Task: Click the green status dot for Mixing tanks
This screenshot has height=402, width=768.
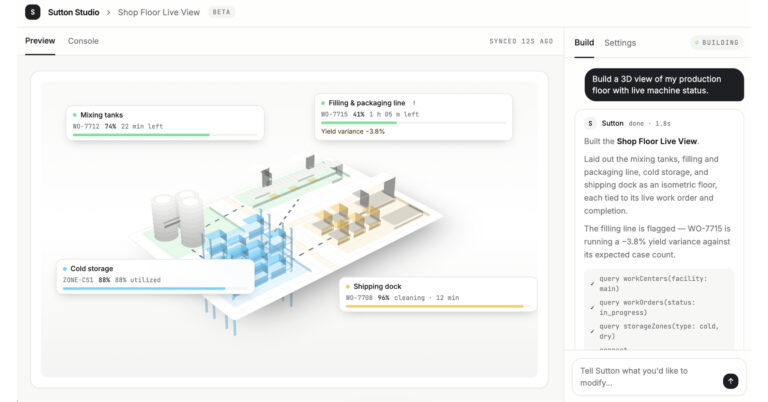Action: tap(74, 115)
